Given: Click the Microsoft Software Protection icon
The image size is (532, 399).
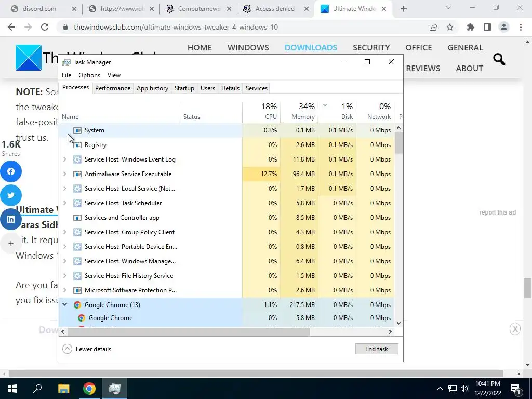Looking at the screenshot, I should (77, 290).
